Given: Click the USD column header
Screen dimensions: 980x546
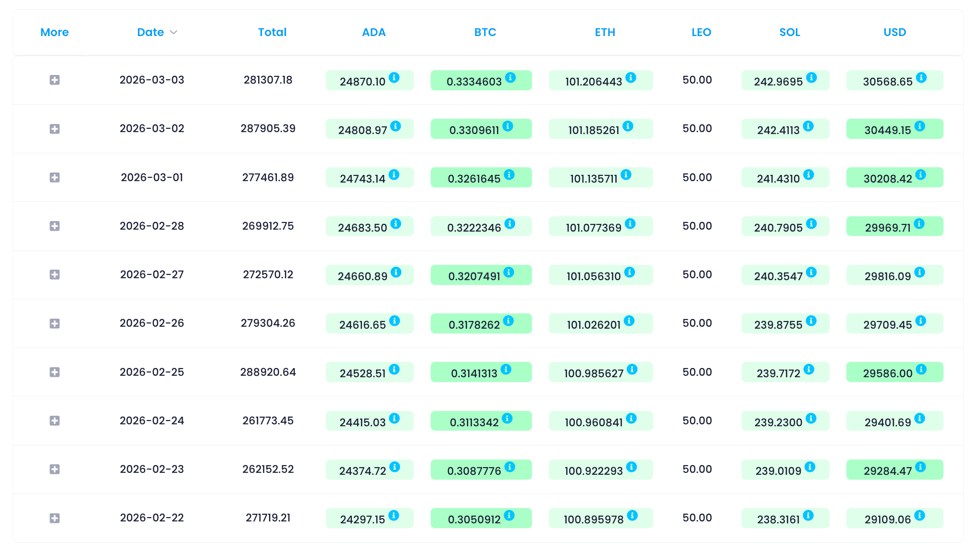Looking at the screenshot, I should (895, 32).
